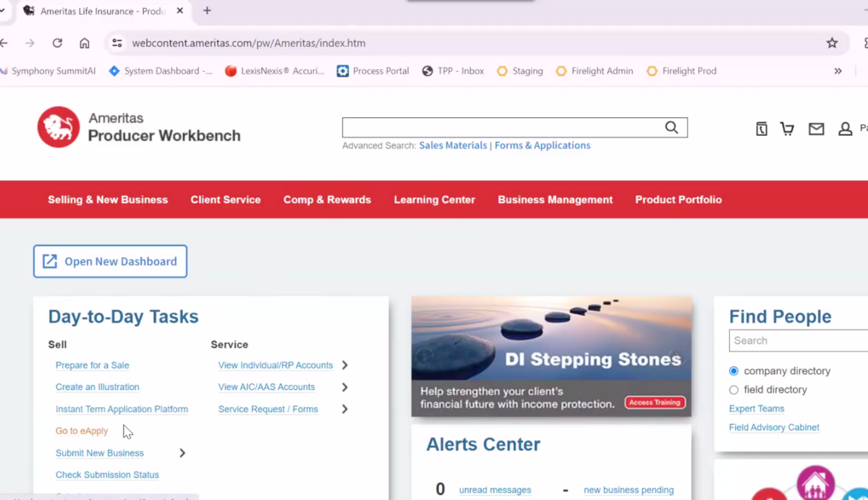Click Create an Illustration link
868x500 pixels.
tap(98, 387)
